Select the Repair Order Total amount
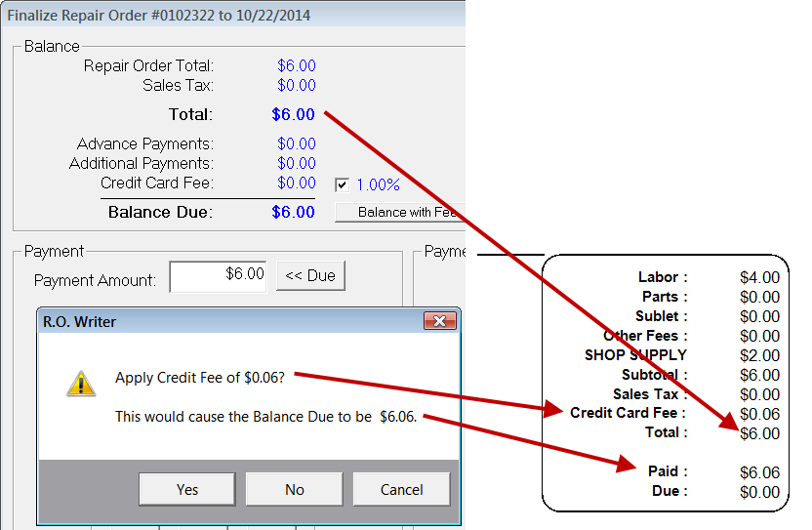 [x=296, y=66]
